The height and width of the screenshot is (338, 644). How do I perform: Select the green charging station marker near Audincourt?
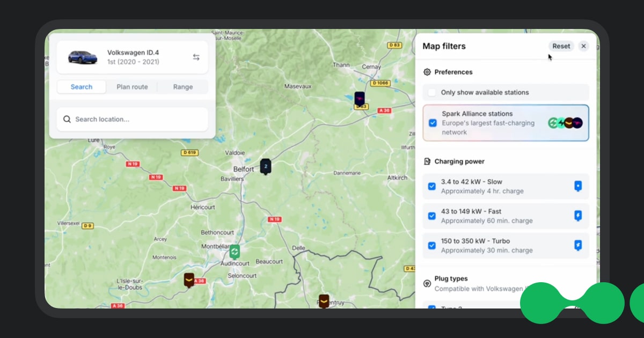click(x=235, y=251)
